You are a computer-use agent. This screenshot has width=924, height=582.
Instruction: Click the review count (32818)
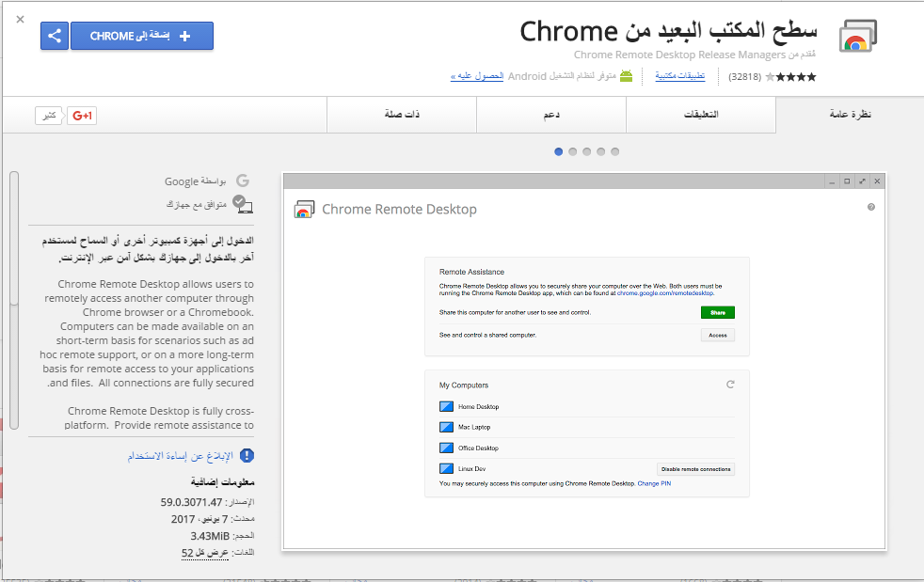click(x=745, y=76)
